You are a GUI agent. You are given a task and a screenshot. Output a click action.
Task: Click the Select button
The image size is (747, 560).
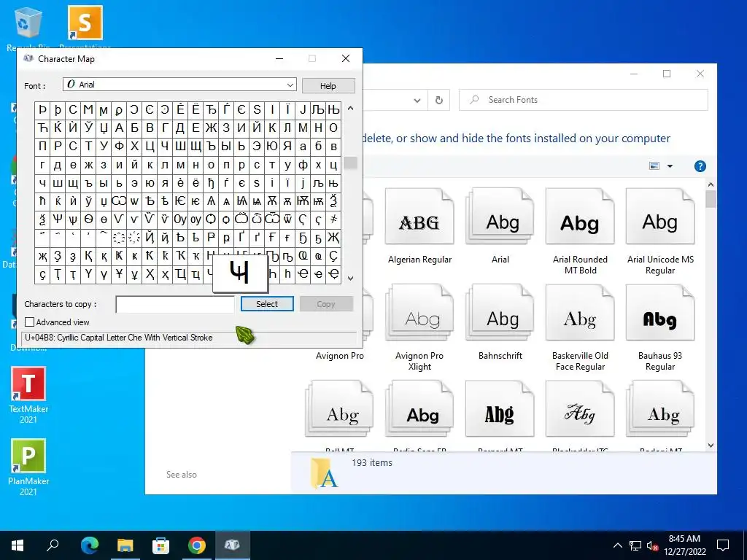[267, 304]
